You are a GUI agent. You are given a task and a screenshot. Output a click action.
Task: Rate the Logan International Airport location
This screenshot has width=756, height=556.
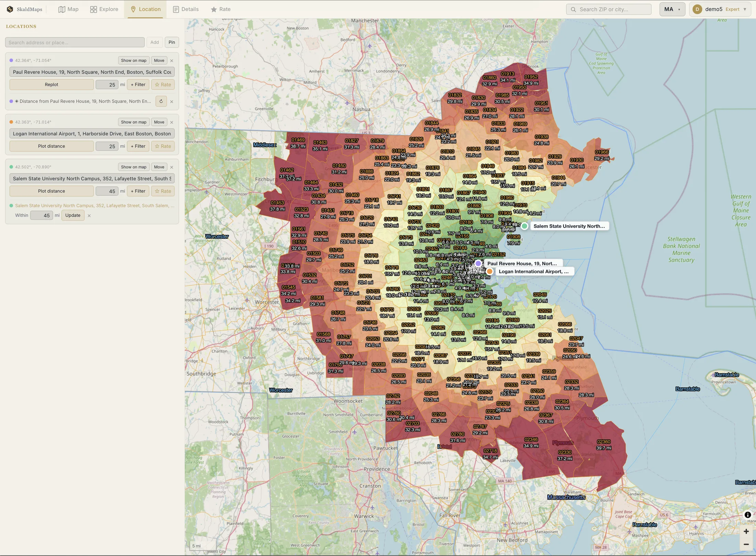tap(163, 146)
